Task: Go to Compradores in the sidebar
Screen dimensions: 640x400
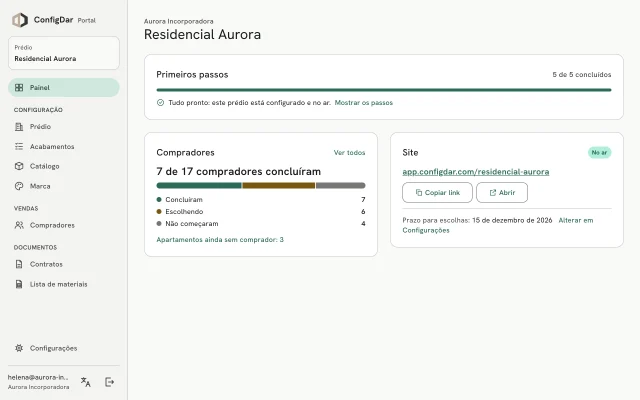Action: [64, 225]
